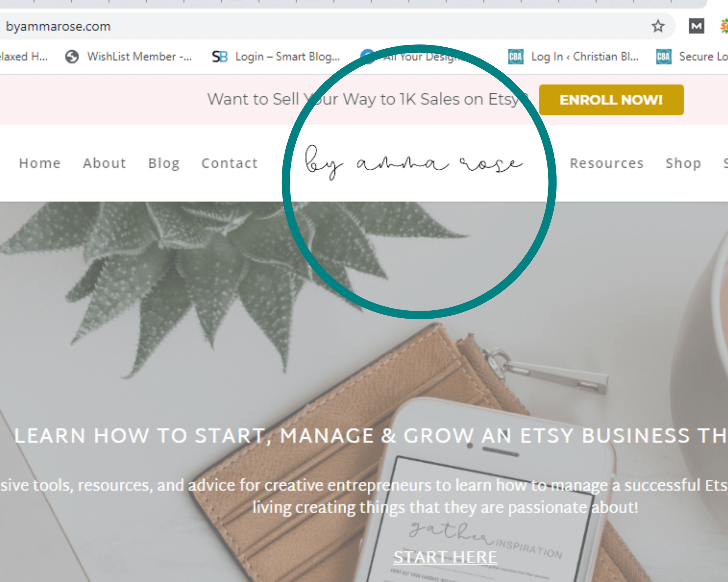Open WishList Member bookmark globe icon
The image size is (728, 582).
click(72, 57)
